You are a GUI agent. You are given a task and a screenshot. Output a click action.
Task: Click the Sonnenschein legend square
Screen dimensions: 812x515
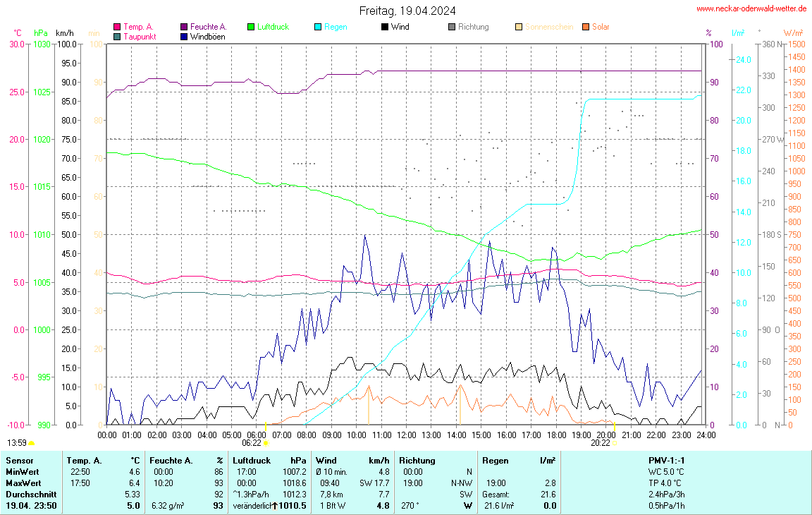(x=519, y=27)
